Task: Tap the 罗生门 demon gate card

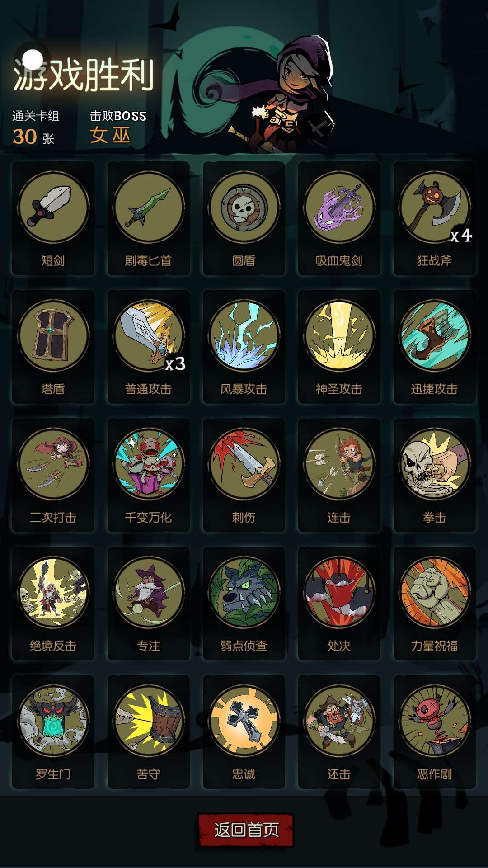Action: point(53,732)
